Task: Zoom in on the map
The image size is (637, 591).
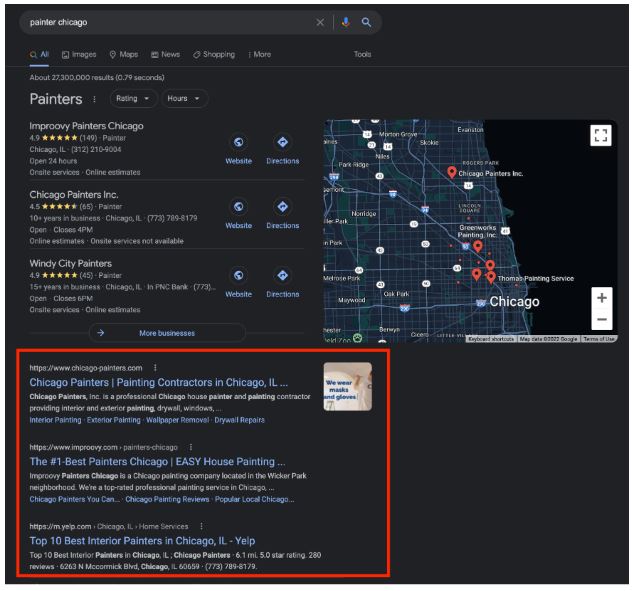Action: coord(601,298)
